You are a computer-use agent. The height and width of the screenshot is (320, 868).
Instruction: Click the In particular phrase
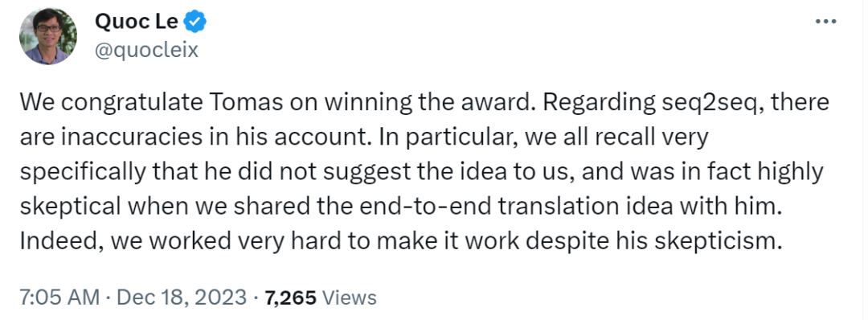point(444,137)
